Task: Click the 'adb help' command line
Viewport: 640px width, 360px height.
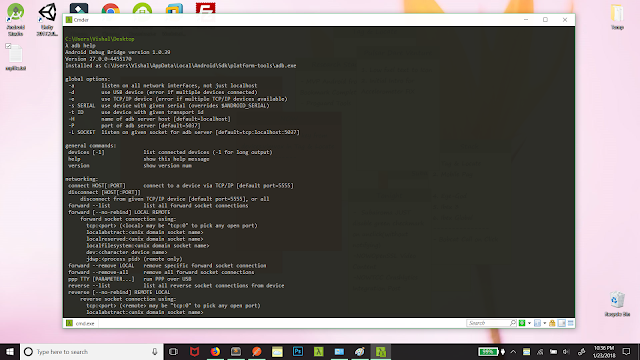Action: click(80, 46)
